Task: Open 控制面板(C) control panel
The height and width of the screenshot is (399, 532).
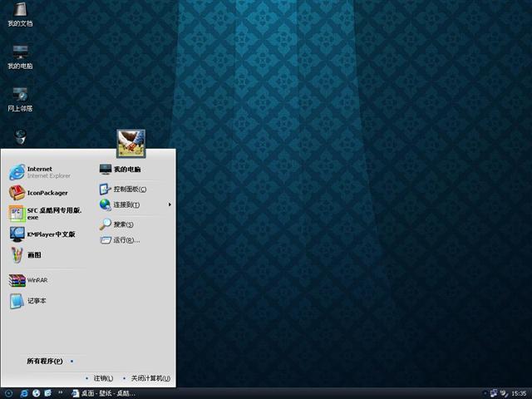Action: [x=123, y=189]
